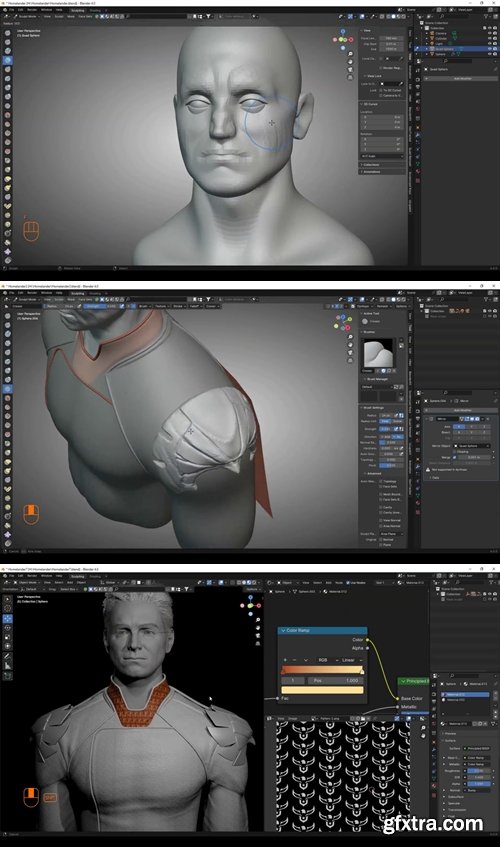
Task: Enable Cavity auto-masking checkbox
Action: coord(381,507)
